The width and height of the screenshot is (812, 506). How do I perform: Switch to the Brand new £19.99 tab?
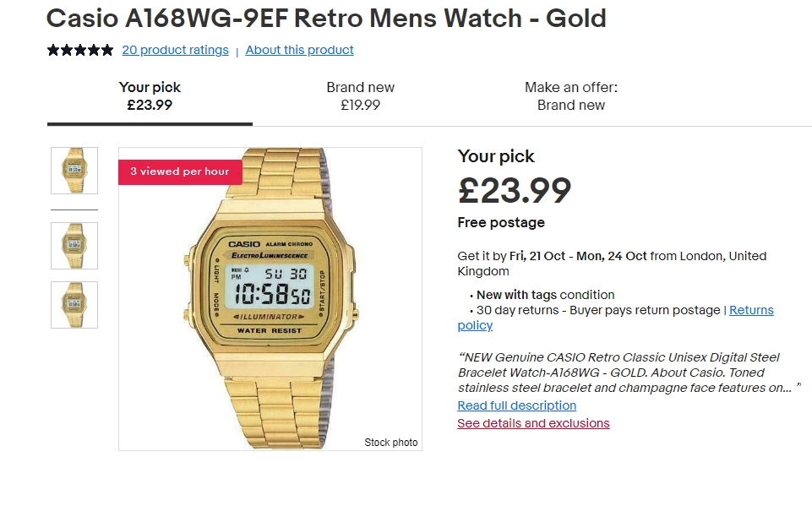(x=360, y=96)
